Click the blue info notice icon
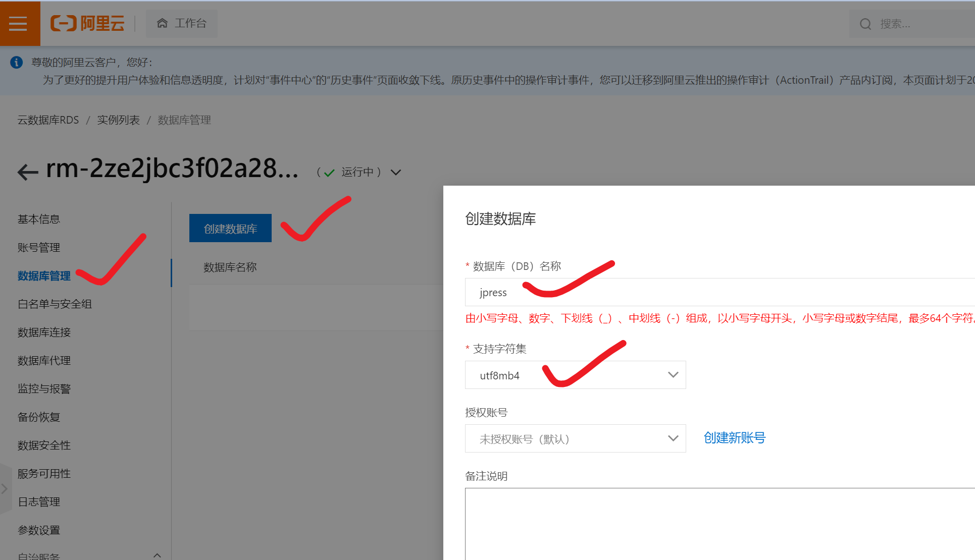This screenshot has width=975, height=560. click(x=16, y=62)
